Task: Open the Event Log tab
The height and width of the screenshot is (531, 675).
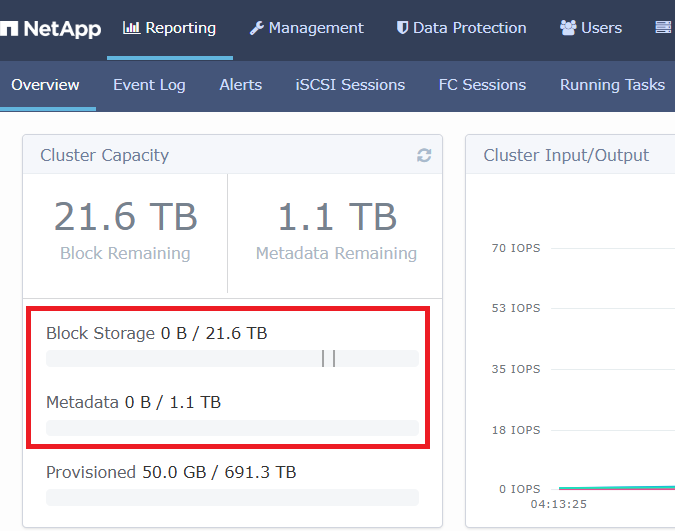Action: (x=149, y=85)
